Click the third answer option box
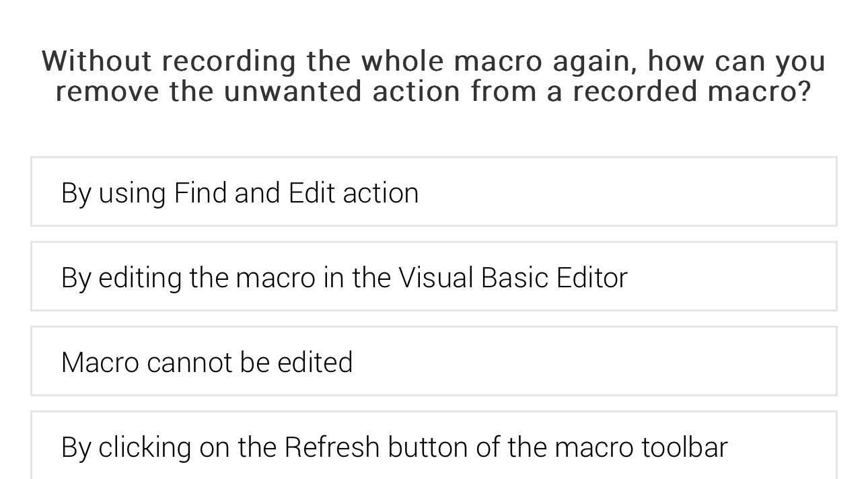The image size is (868, 479). tap(434, 361)
